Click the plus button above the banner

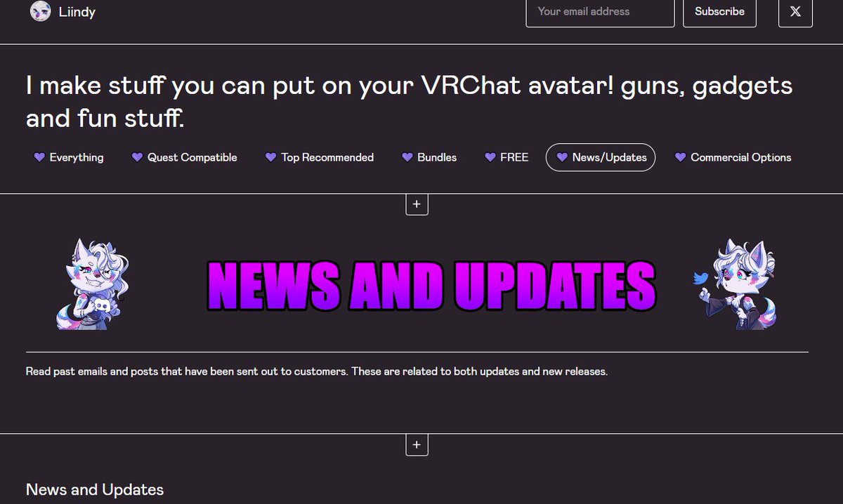[x=417, y=204]
